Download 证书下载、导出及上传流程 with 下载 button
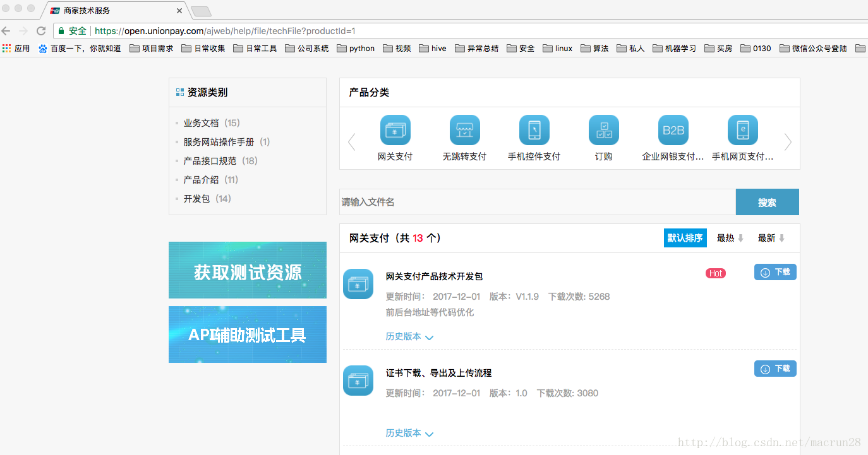The image size is (868, 455). tap(775, 369)
